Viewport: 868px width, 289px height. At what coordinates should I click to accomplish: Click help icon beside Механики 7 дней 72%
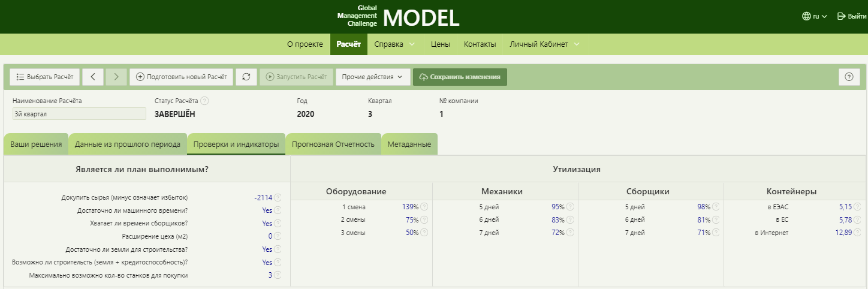570,233
